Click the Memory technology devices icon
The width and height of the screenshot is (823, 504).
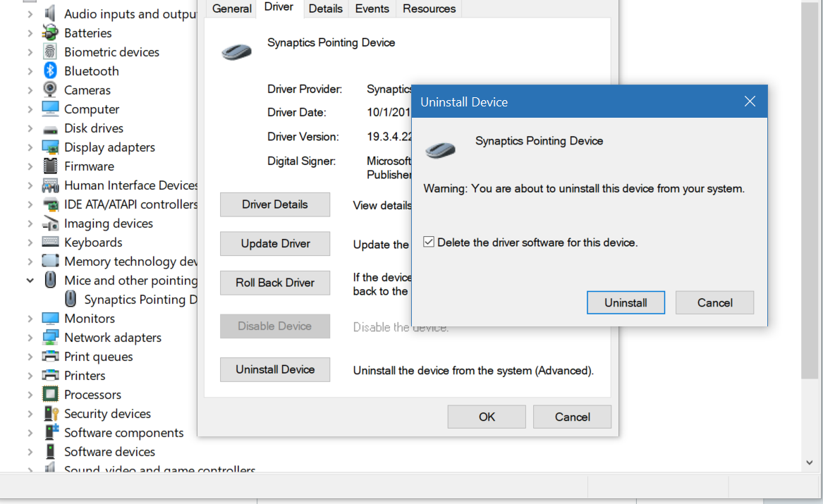pyautogui.click(x=50, y=261)
